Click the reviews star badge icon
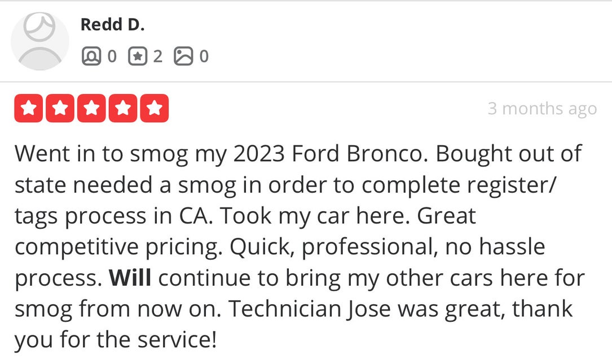 (137, 56)
